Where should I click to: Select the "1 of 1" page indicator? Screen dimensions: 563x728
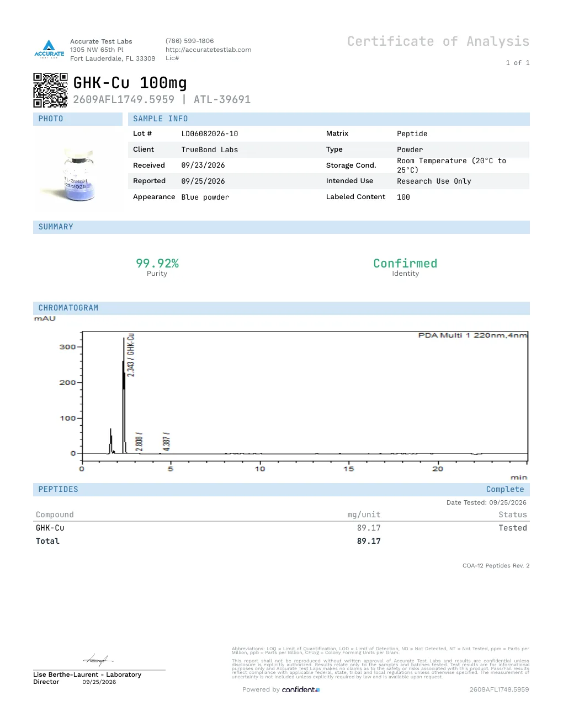point(518,63)
